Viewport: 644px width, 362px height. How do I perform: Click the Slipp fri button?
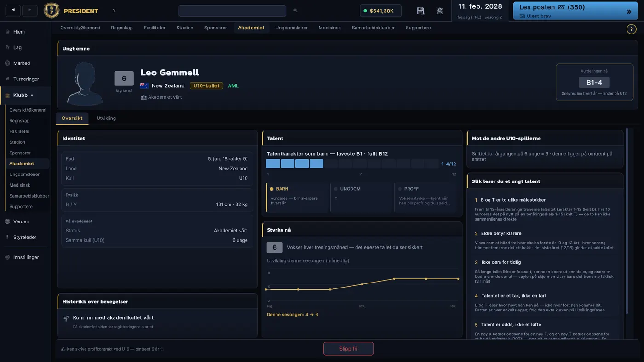click(x=348, y=349)
